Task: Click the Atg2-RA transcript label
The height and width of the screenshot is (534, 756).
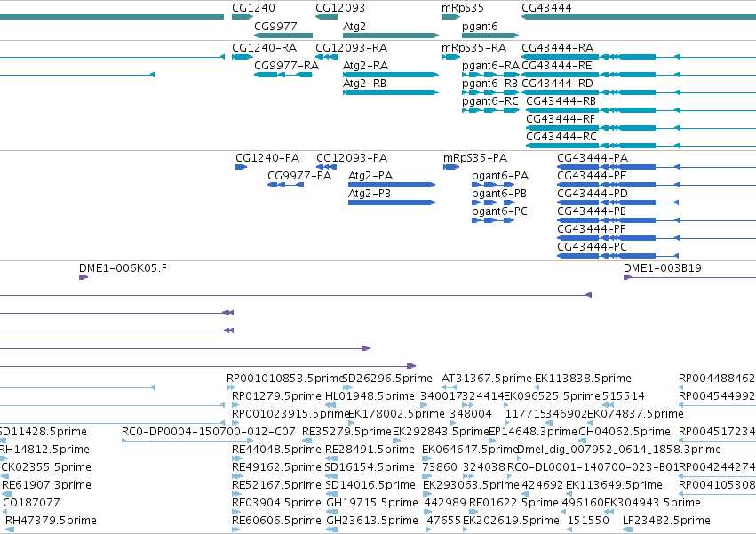Action: pos(365,65)
